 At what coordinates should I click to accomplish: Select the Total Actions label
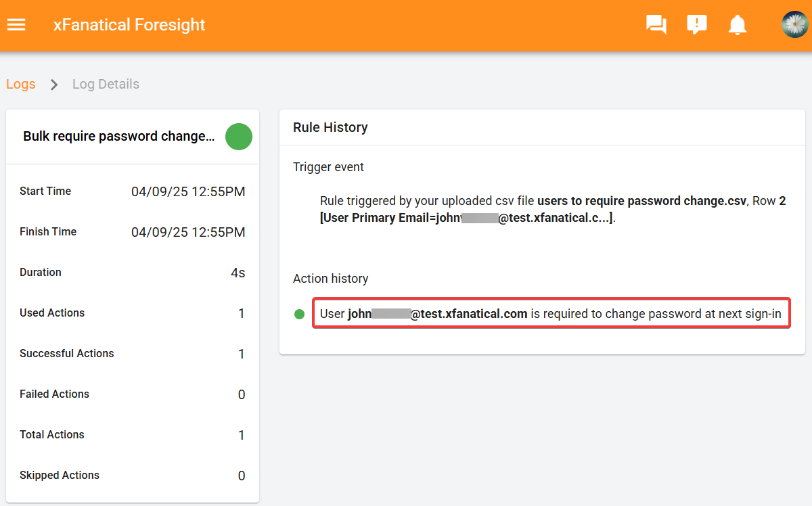point(52,435)
